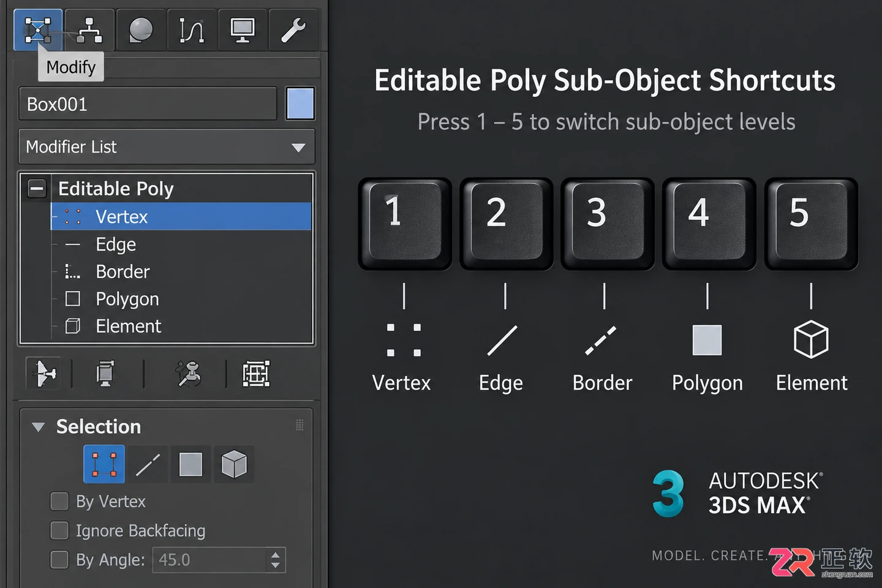This screenshot has height=588, width=882.
Task: Click the By Angle spinner arrows
Action: (x=276, y=560)
